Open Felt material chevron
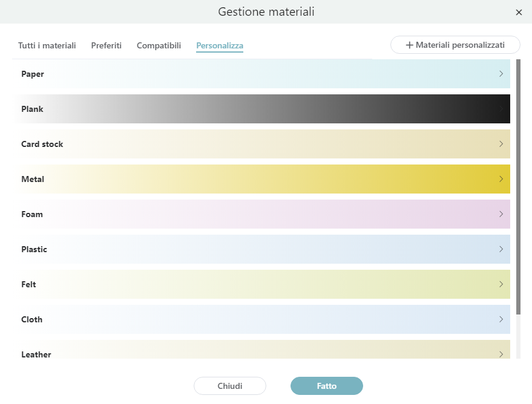Viewport: 532px width, 404px height. [501, 284]
